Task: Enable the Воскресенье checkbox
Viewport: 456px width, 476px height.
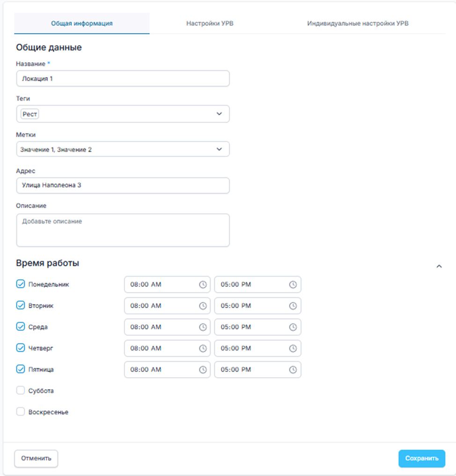Action: pos(21,412)
